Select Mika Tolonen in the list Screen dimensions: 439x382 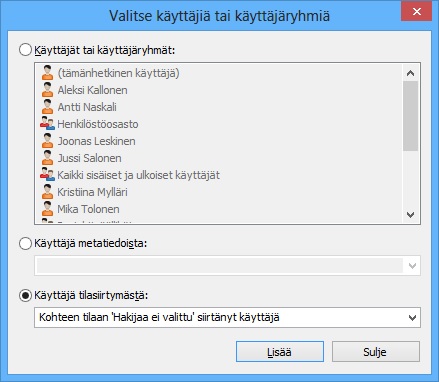coord(88,209)
